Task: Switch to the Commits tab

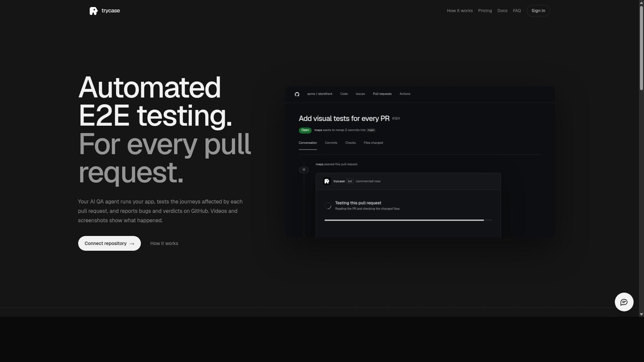Action: (331, 143)
